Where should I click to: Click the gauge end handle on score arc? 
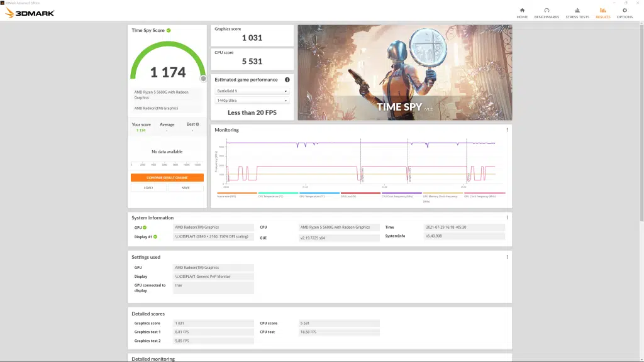point(203,79)
